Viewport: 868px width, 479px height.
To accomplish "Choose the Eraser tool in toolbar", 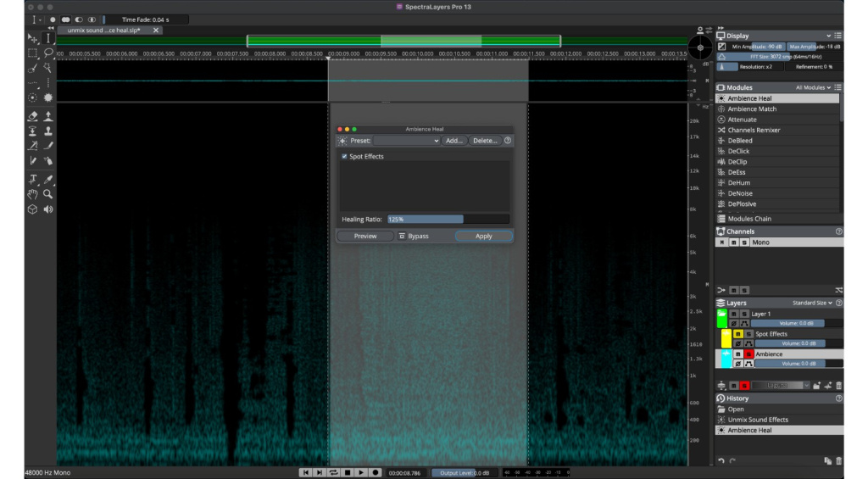I will coord(33,116).
